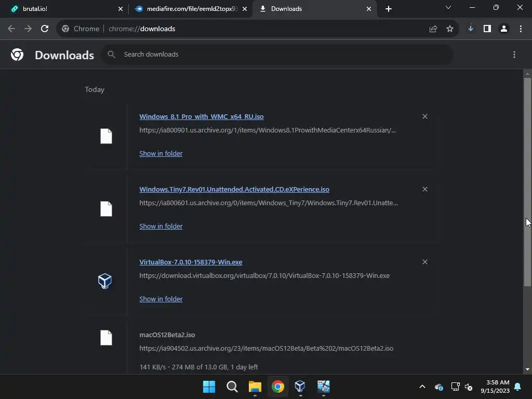Click the VirtualBox cube file icon
This screenshot has height=399, width=532.
(x=105, y=281)
